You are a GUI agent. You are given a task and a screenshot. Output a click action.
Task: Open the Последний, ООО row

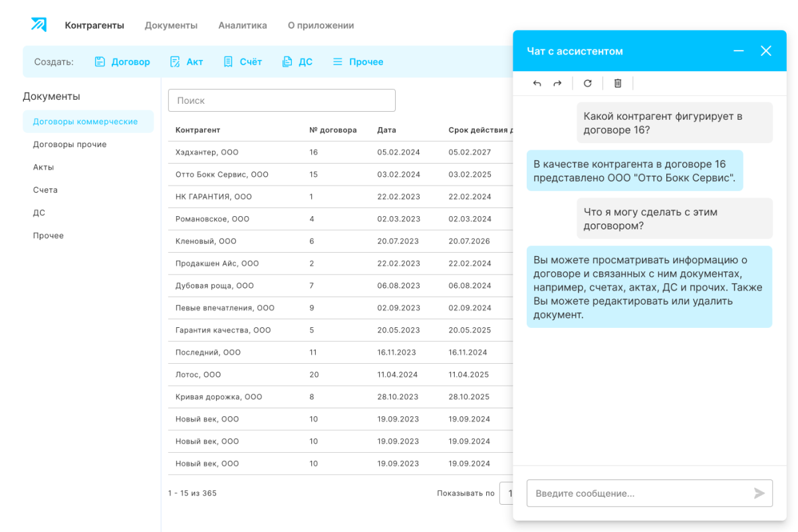point(340,352)
